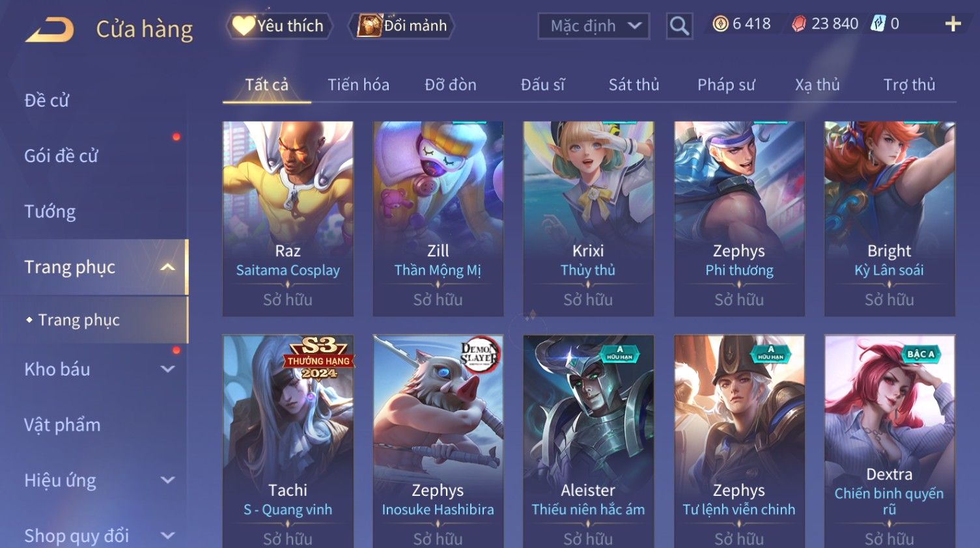Screen dimensions: 980x548
Task: Tap the golden back arrow icon
Action: coord(49,30)
